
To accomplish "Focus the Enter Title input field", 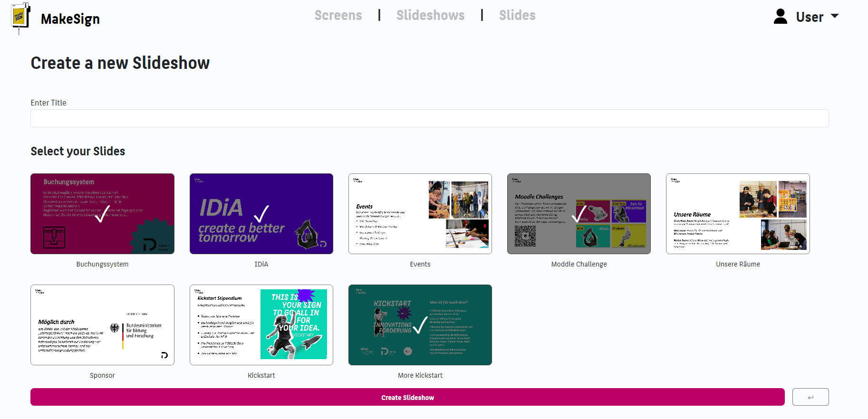I will (430, 118).
